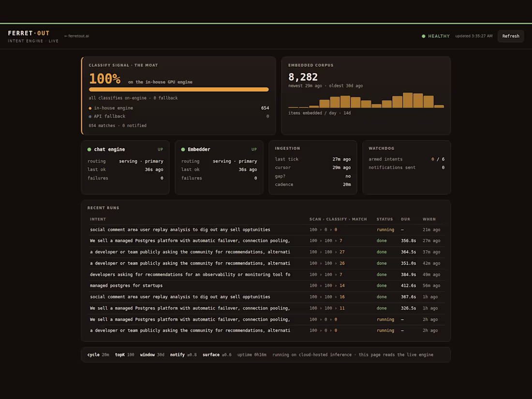Click the SCAN › CLASSIFY › MATCH column header

coord(338,219)
